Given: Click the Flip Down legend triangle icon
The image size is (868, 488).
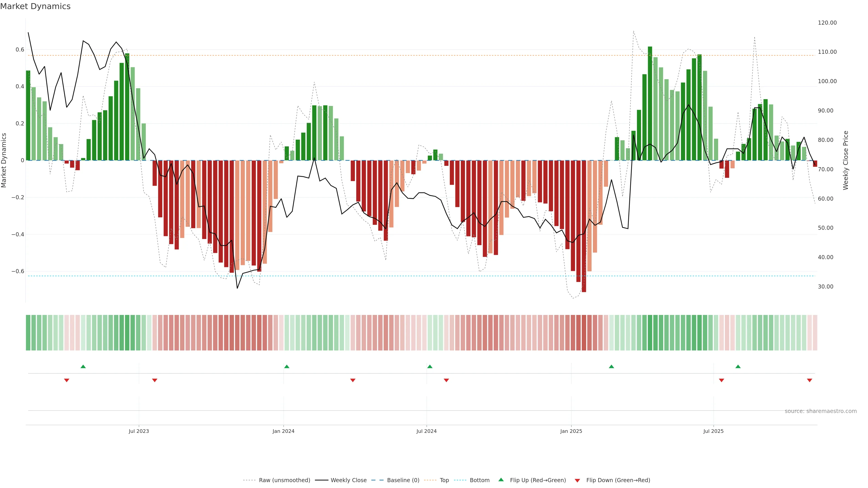Looking at the screenshot, I should (x=577, y=480).
